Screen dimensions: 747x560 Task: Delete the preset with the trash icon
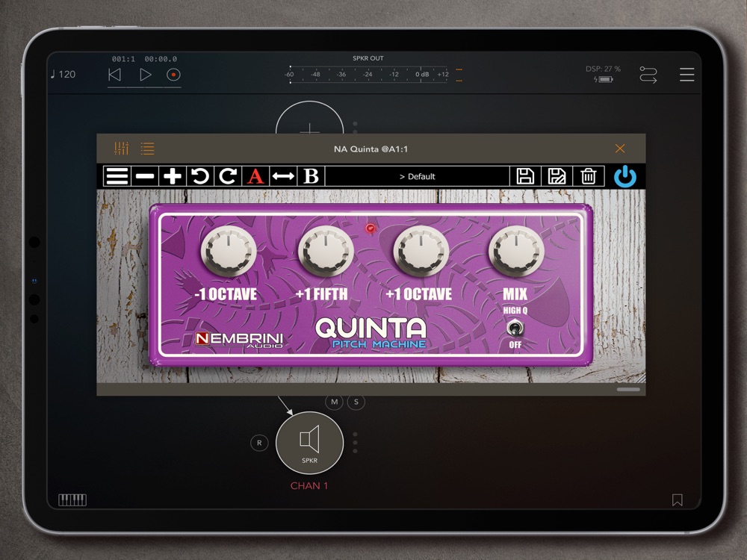click(x=589, y=176)
